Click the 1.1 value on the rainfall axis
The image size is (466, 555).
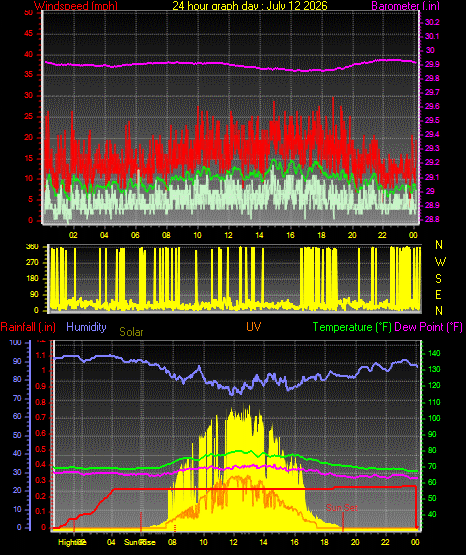pos(41,356)
